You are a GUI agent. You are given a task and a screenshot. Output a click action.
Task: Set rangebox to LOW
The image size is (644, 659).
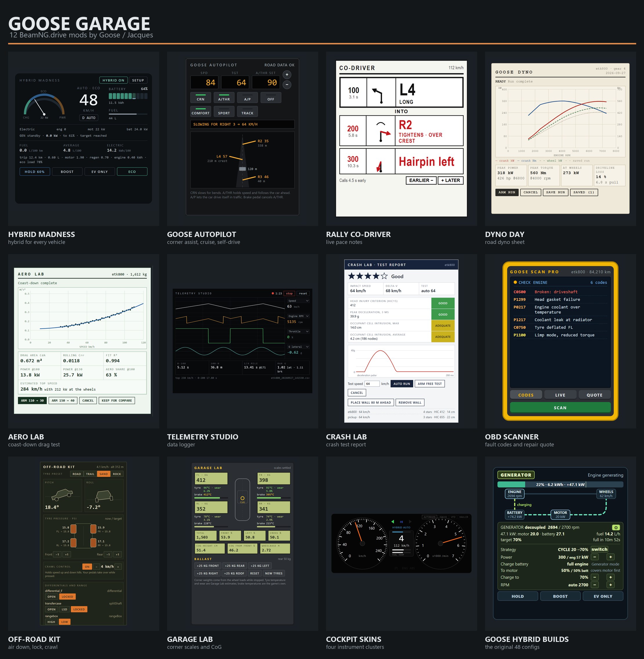[x=65, y=622]
